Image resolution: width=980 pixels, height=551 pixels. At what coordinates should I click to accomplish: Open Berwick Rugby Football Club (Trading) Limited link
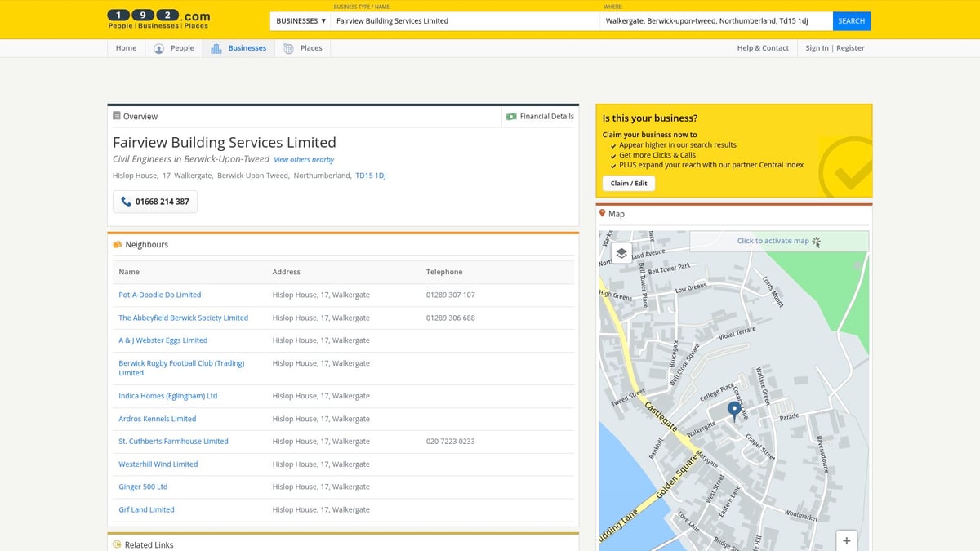coord(181,368)
